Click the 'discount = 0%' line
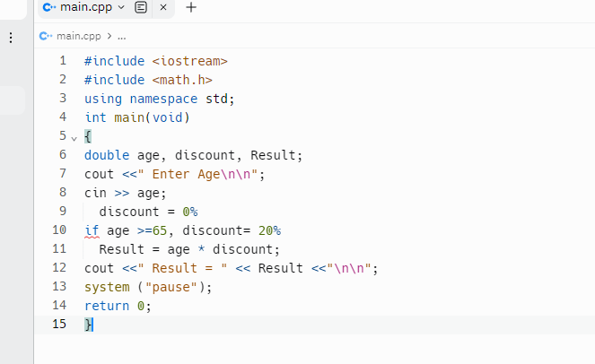Image resolution: width=595 pixels, height=364 pixels. (x=148, y=212)
